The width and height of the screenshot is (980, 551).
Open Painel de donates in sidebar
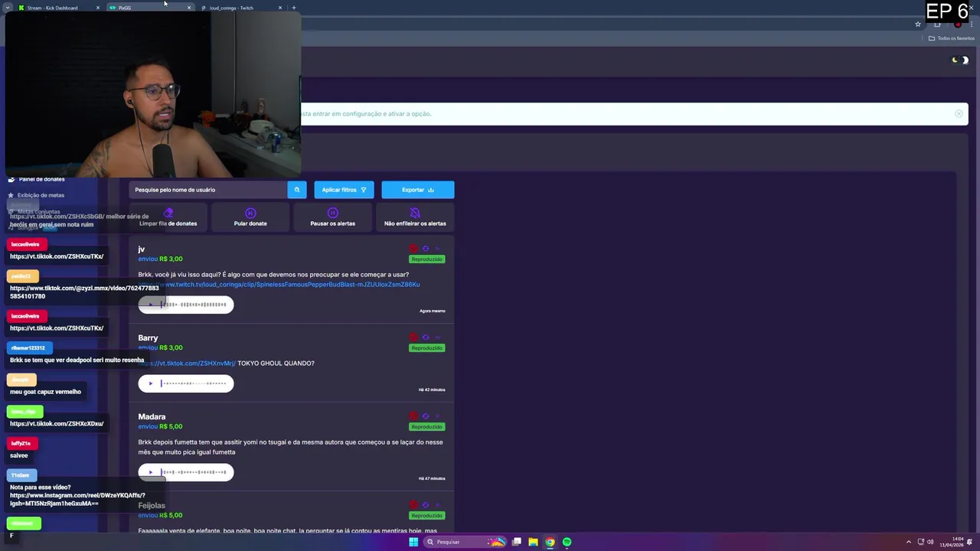(37, 179)
